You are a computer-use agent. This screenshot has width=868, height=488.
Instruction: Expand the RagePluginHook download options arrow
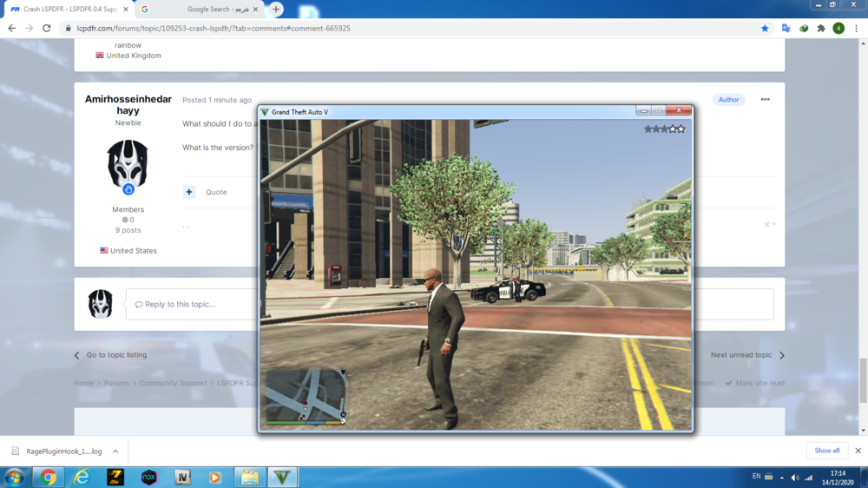tap(115, 452)
